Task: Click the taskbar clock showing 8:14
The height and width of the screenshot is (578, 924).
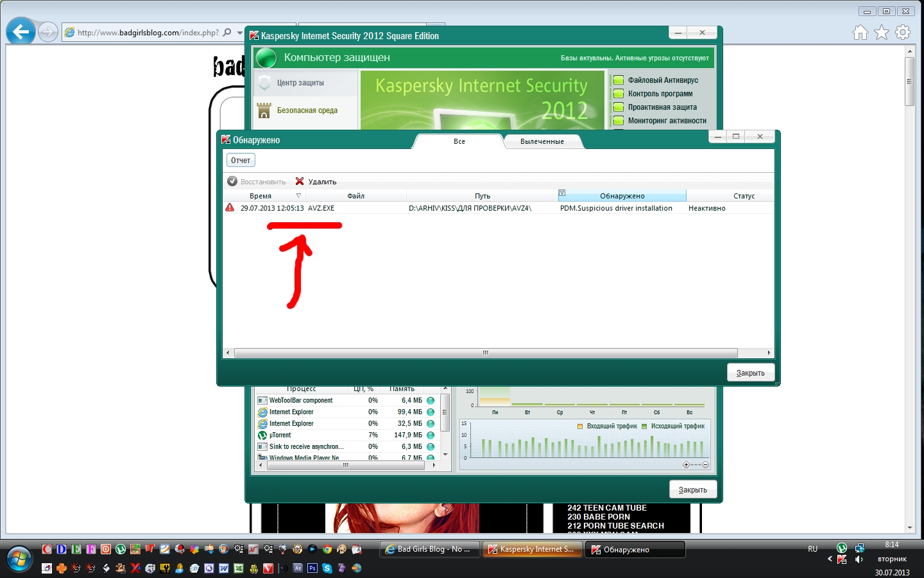Action: [x=892, y=545]
